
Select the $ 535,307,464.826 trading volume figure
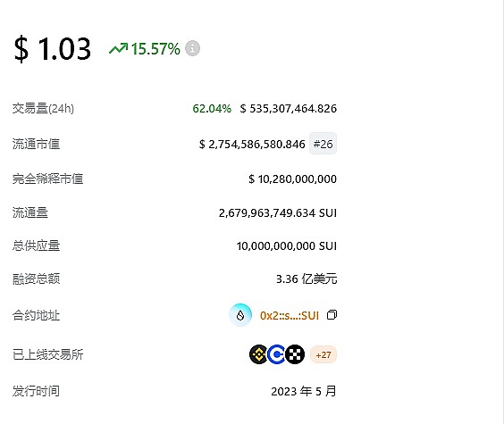(289, 109)
